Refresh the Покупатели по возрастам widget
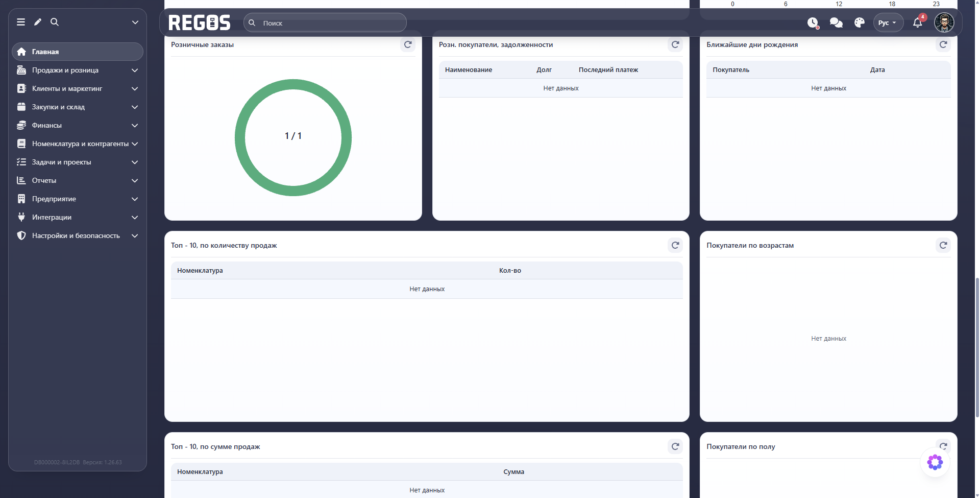This screenshot has width=980, height=498. coord(943,245)
